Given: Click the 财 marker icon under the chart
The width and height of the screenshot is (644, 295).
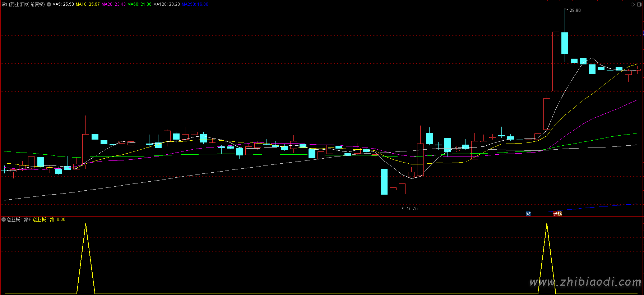Looking at the screenshot, I should pos(528,213).
